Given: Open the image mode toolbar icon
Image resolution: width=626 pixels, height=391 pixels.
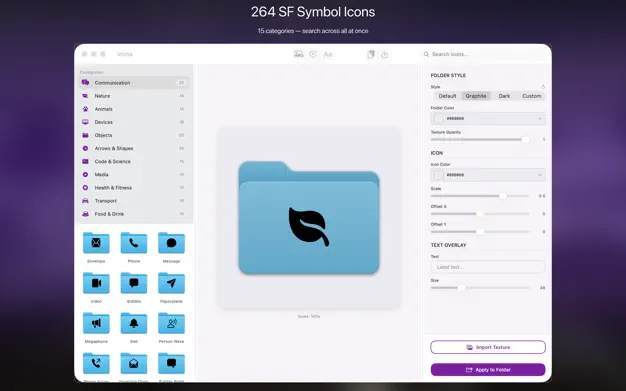Looking at the screenshot, I should click(298, 54).
